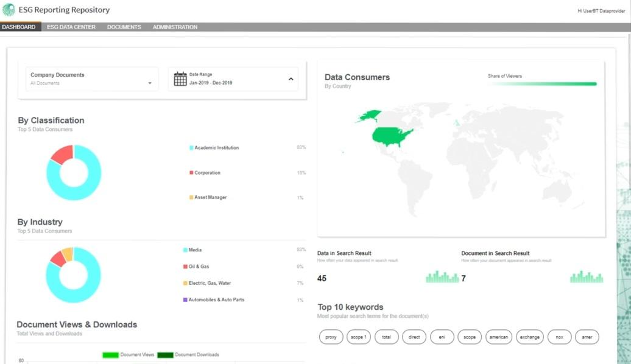
Task: Click the ESG Reporting Repository logo icon
Action: [9, 10]
